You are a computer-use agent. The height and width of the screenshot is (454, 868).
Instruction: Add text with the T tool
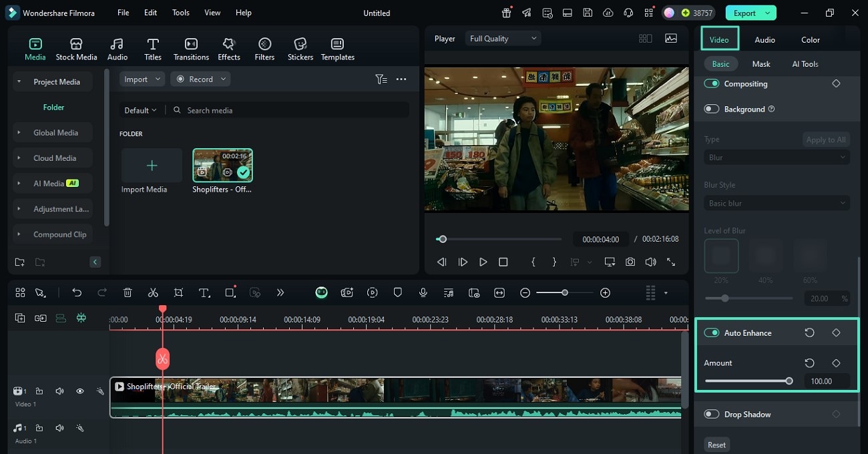[x=204, y=292]
